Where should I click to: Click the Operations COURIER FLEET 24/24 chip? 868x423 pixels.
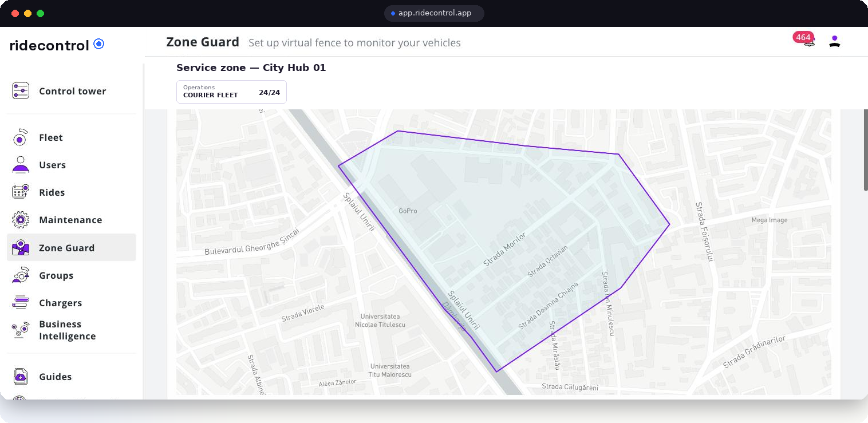tap(231, 92)
